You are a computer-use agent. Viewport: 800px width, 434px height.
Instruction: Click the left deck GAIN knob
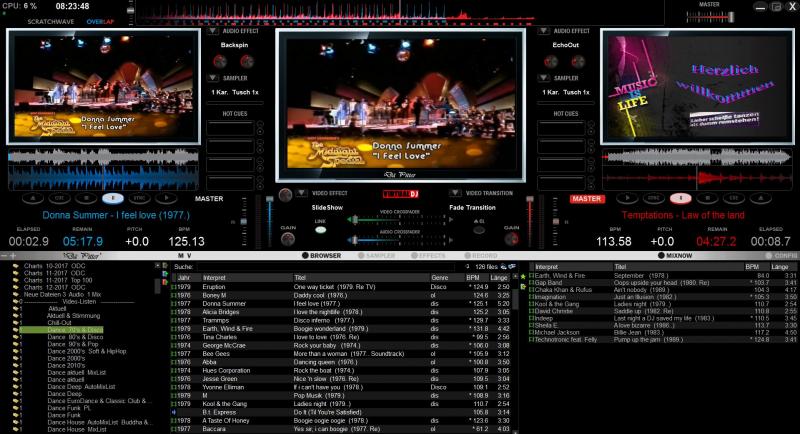pyautogui.click(x=288, y=239)
